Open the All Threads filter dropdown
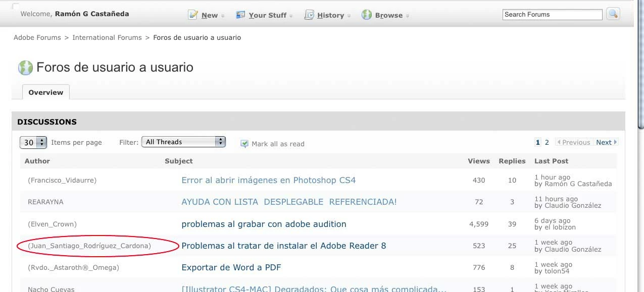The width and height of the screenshot is (644, 292). pos(183,142)
